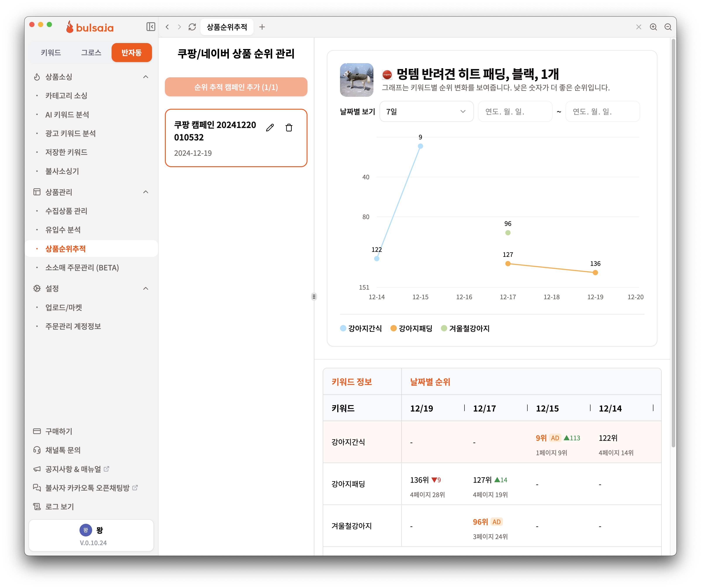This screenshot has width=701, height=588.
Task: Collapse the 상품소싱 sidebar section
Action: [145, 77]
